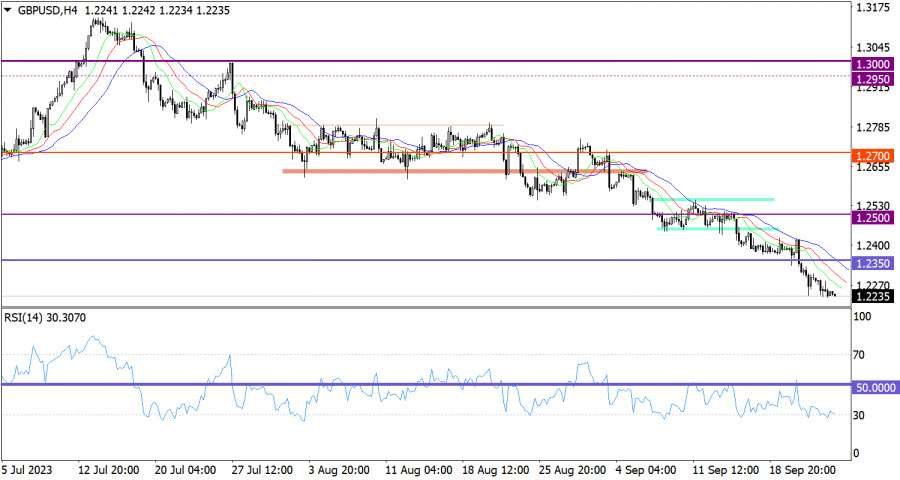Select the 27 Jul 12:00 time axis label

pos(261,468)
